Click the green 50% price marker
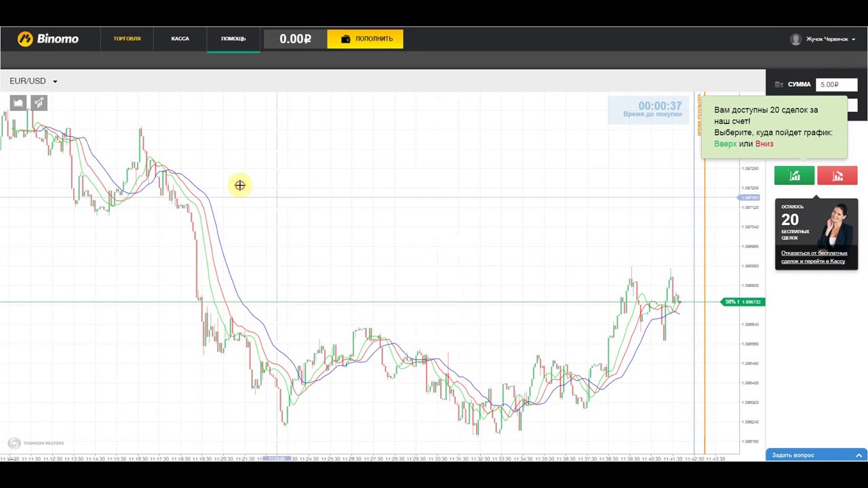868x488 pixels. [x=743, y=302]
